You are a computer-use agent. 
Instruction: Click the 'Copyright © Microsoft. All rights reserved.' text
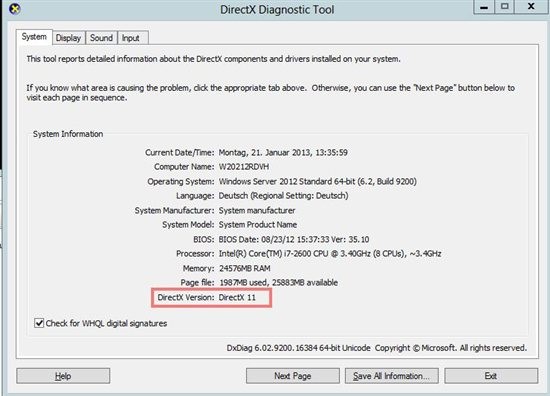click(x=451, y=348)
